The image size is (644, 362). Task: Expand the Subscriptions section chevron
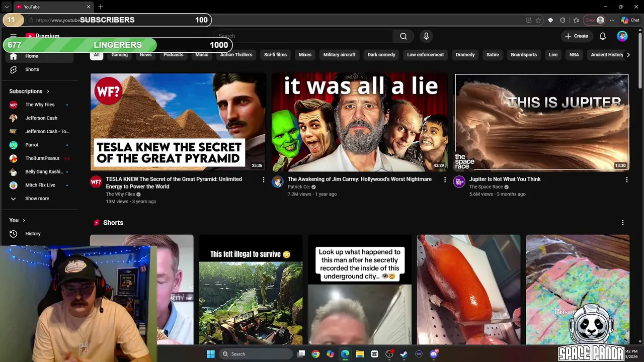click(48, 92)
